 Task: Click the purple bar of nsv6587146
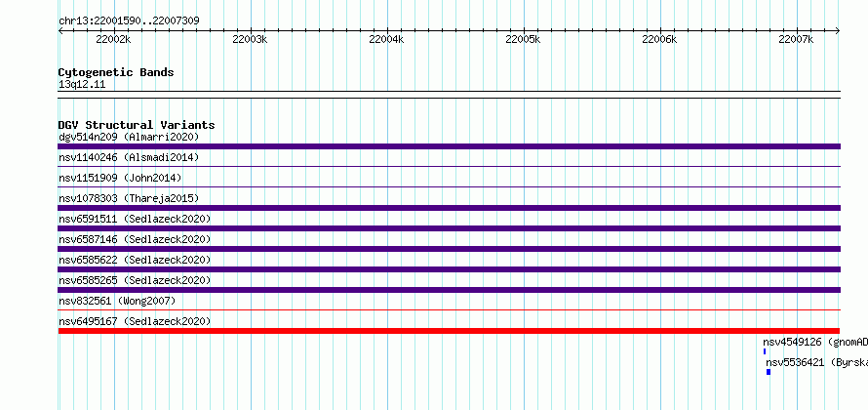coord(449,249)
